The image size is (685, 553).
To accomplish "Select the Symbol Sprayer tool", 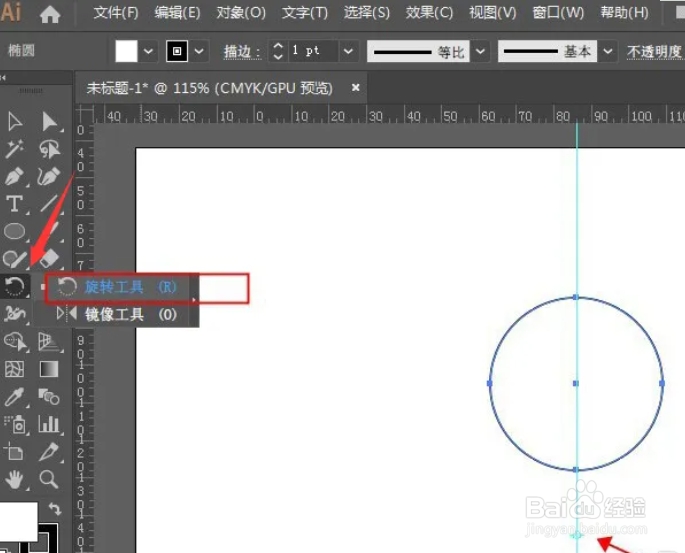I will tap(15, 424).
